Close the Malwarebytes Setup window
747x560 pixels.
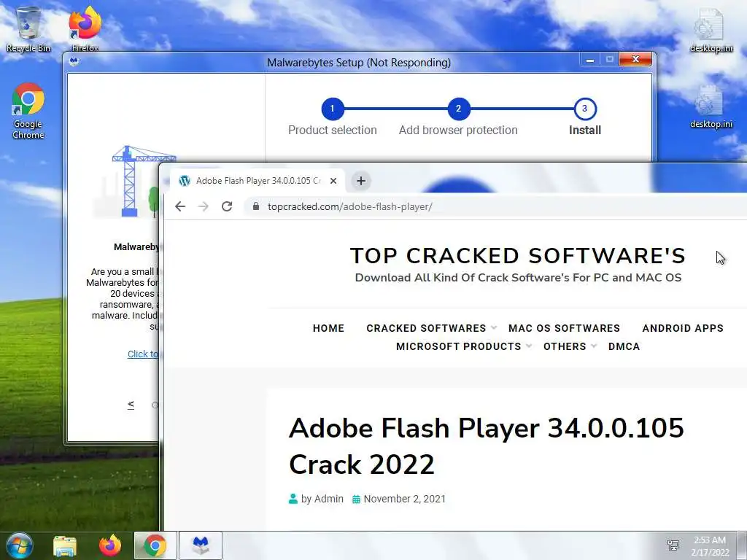tap(635, 59)
